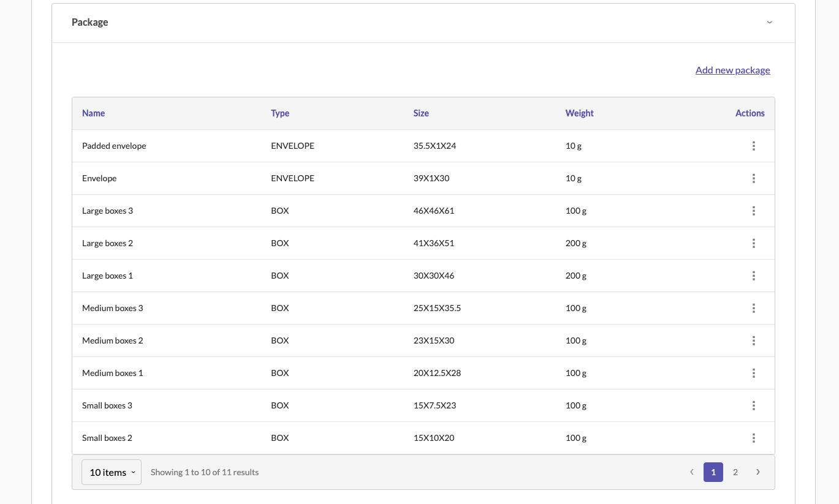Image resolution: width=839 pixels, height=504 pixels.
Task: Click size 30X30X46 cell
Action: [x=434, y=276]
